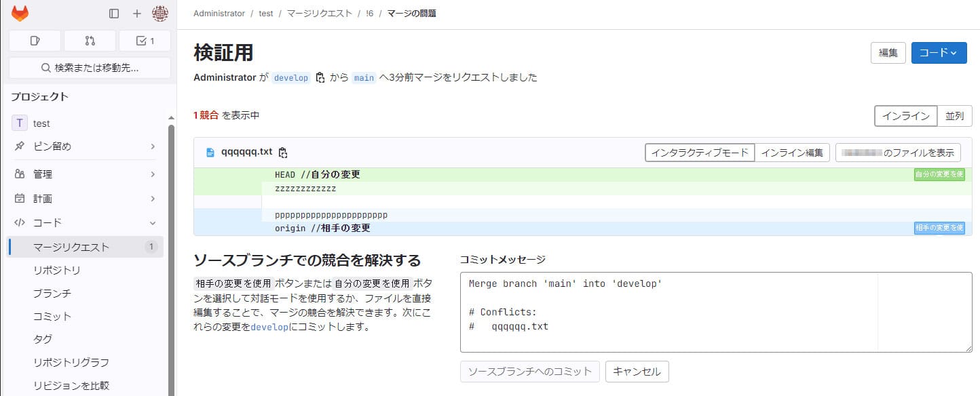
Task: Open the Administrator avatar icon
Action: coord(161,13)
